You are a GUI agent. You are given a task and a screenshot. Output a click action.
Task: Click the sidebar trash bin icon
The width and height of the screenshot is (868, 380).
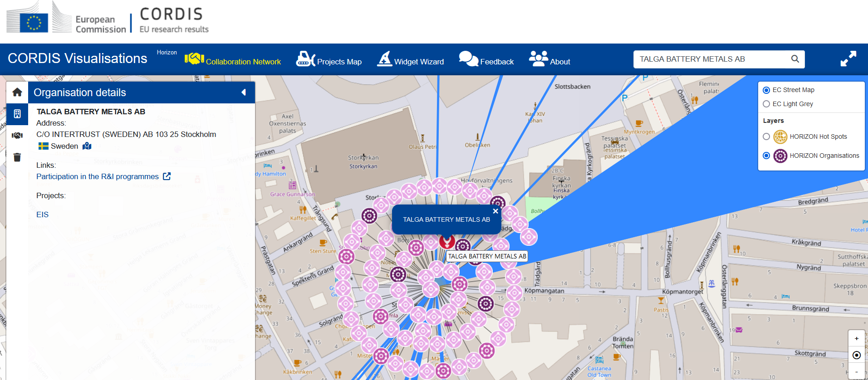17,157
